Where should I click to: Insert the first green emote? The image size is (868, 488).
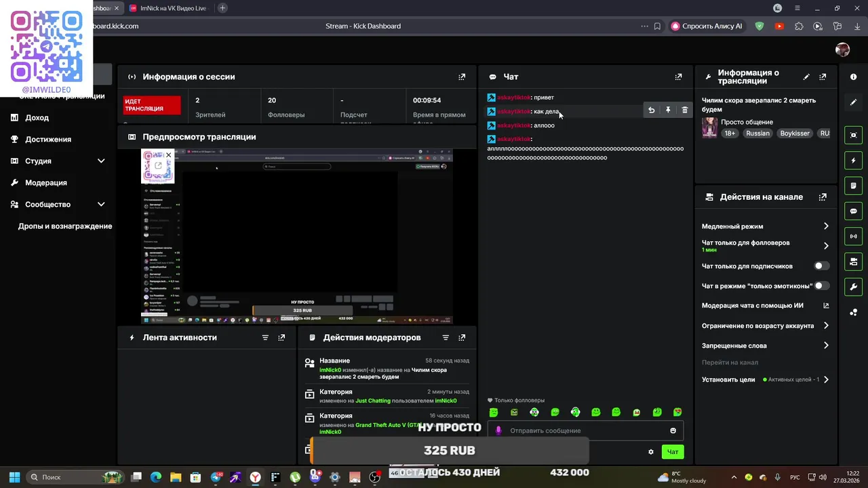click(494, 412)
